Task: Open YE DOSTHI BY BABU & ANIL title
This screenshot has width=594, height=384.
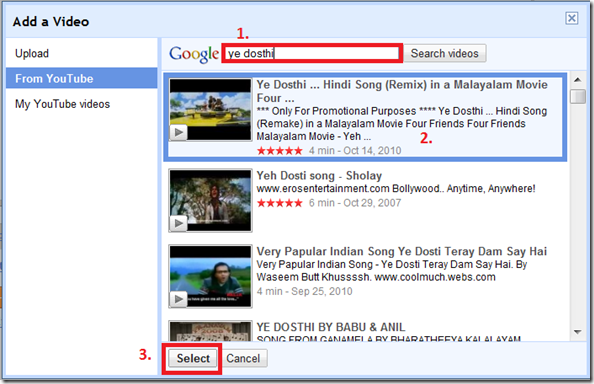Action: coord(331,327)
